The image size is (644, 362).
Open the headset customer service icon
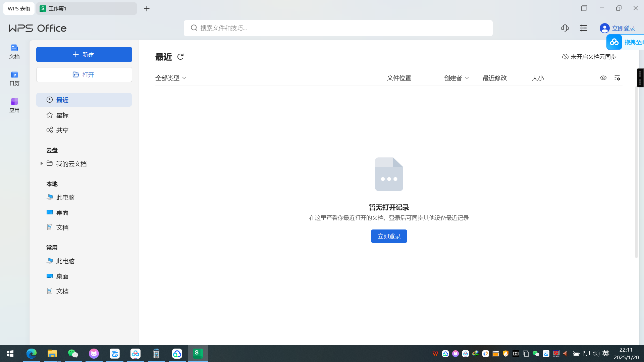point(565,28)
